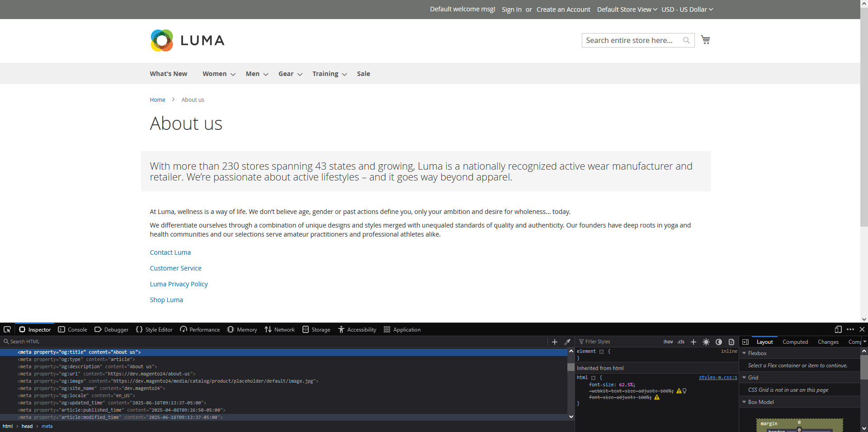Switch to the Computed sidebar tab

point(795,342)
